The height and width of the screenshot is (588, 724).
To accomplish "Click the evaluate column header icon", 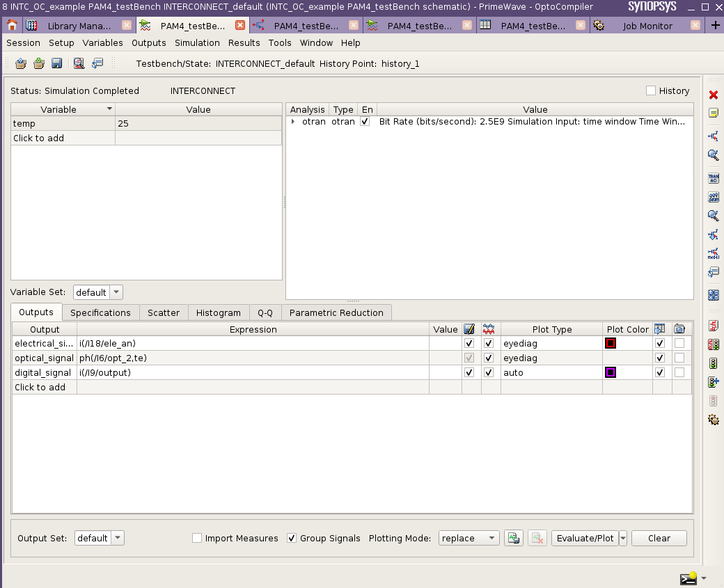I will [x=469, y=329].
